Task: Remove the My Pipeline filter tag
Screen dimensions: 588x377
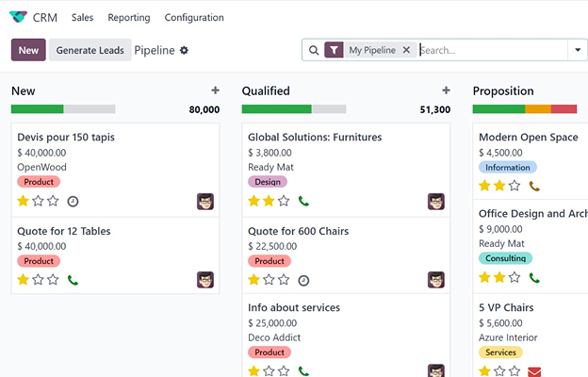Action: [406, 50]
